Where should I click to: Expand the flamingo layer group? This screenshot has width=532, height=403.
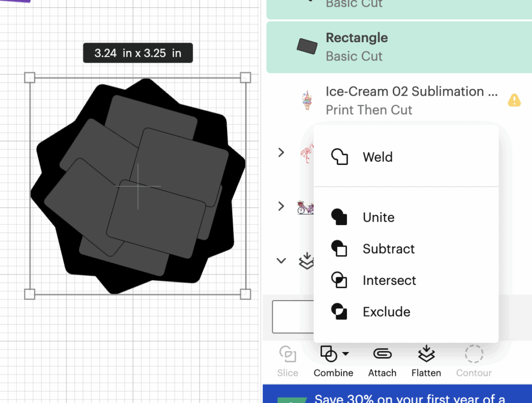(x=281, y=152)
